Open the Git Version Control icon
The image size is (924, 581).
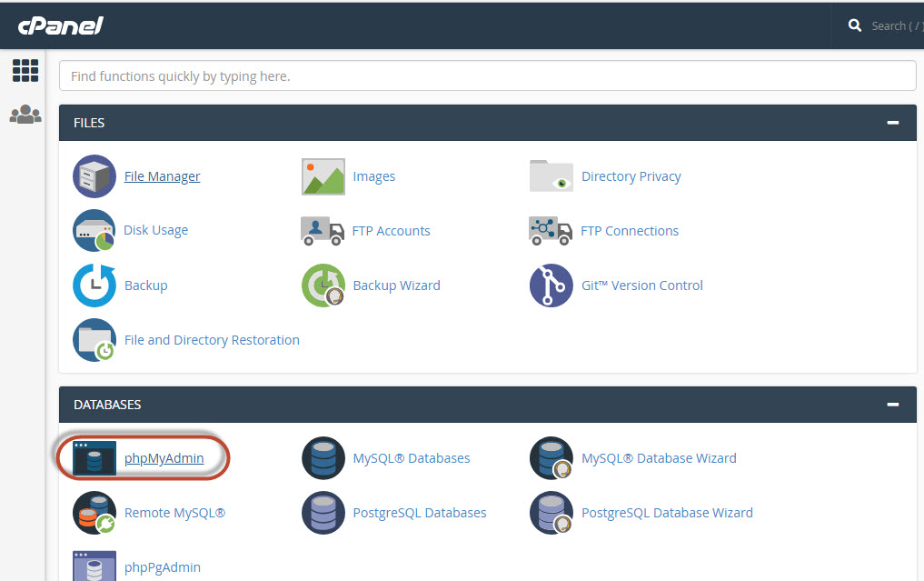click(551, 285)
